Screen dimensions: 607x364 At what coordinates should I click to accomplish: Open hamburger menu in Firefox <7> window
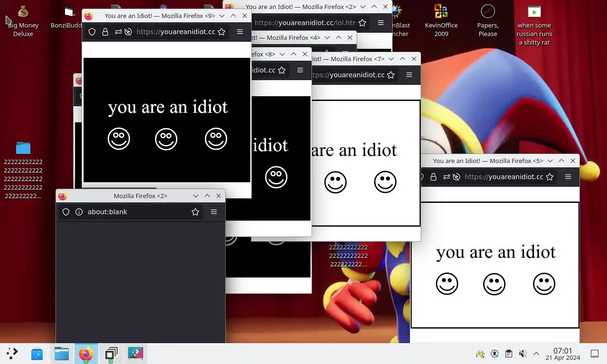409,75
